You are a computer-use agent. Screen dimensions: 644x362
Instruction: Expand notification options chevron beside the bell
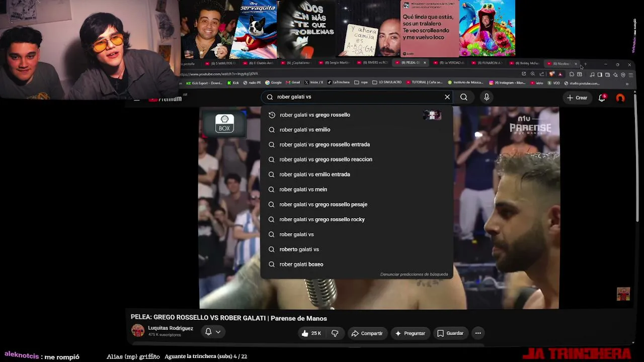coord(218,332)
